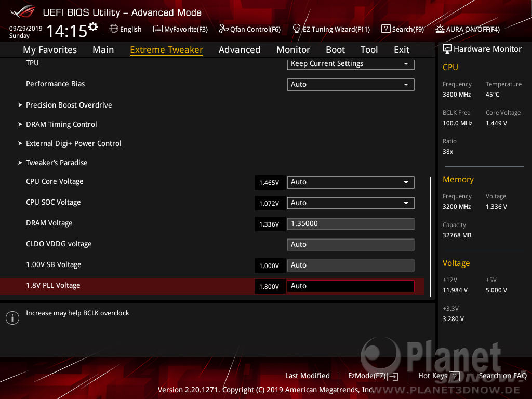
Task: Click the ROG logo icon
Action: point(23,11)
